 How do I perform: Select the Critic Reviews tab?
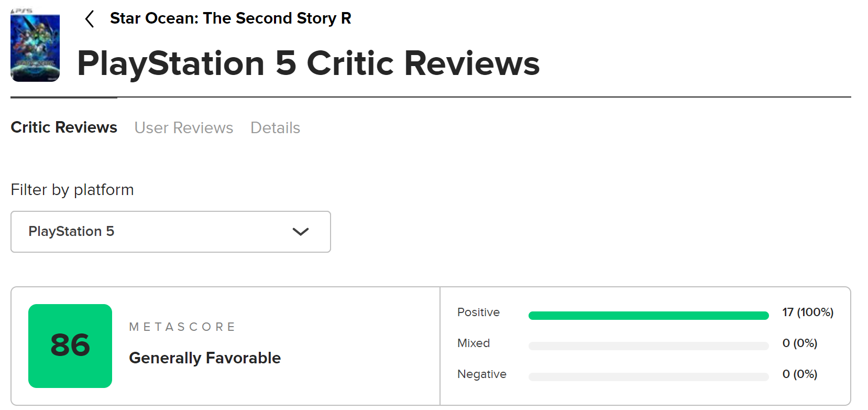pos(64,127)
